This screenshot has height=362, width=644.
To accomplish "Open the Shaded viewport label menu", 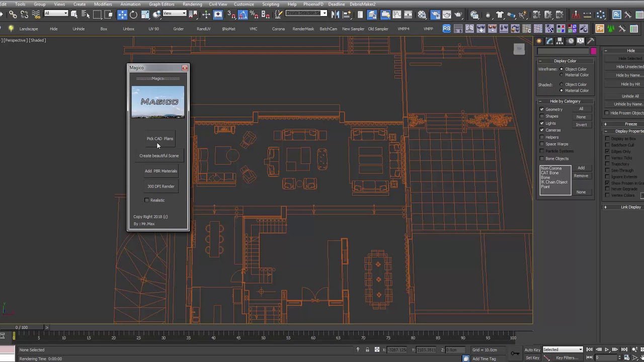I will tap(37, 40).
